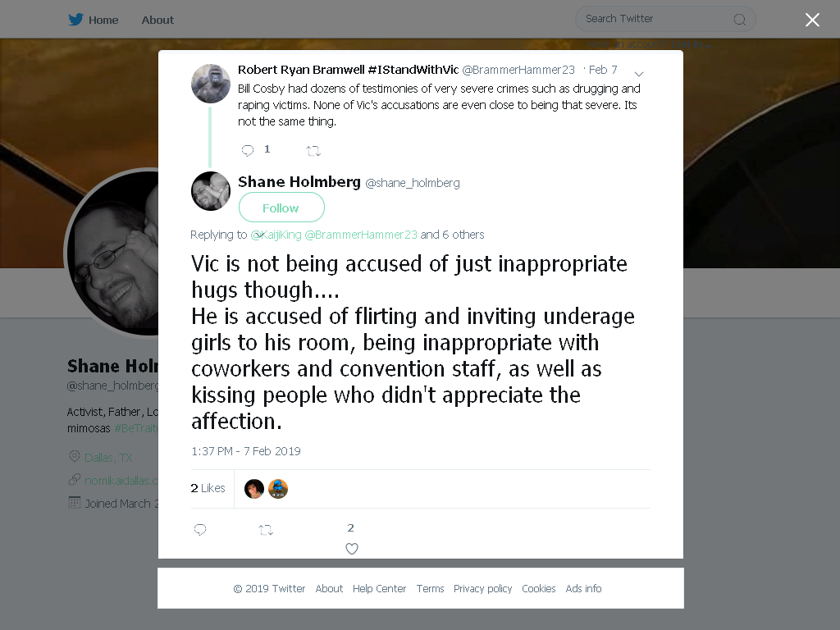Expand options chevron on Bramwell's tweet

pyautogui.click(x=638, y=73)
